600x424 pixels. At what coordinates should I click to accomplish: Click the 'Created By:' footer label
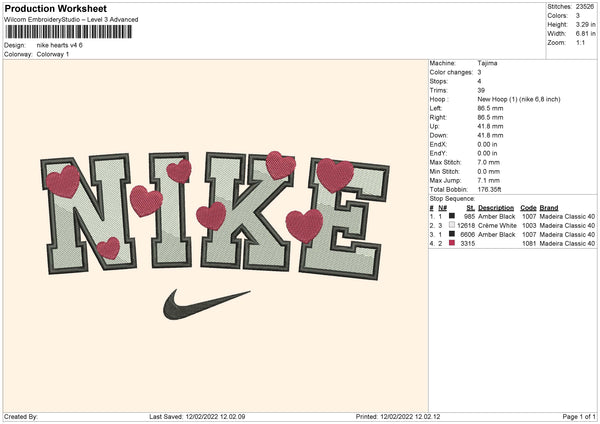21,416
